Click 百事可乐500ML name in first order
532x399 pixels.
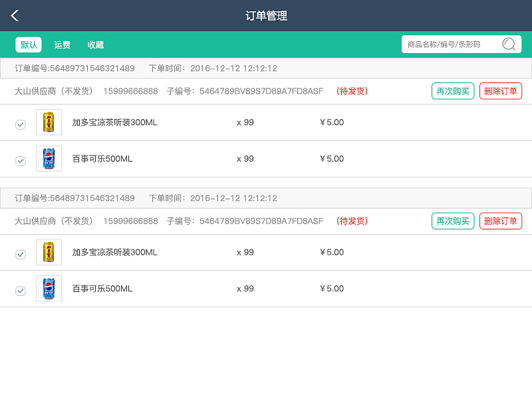[102, 159]
